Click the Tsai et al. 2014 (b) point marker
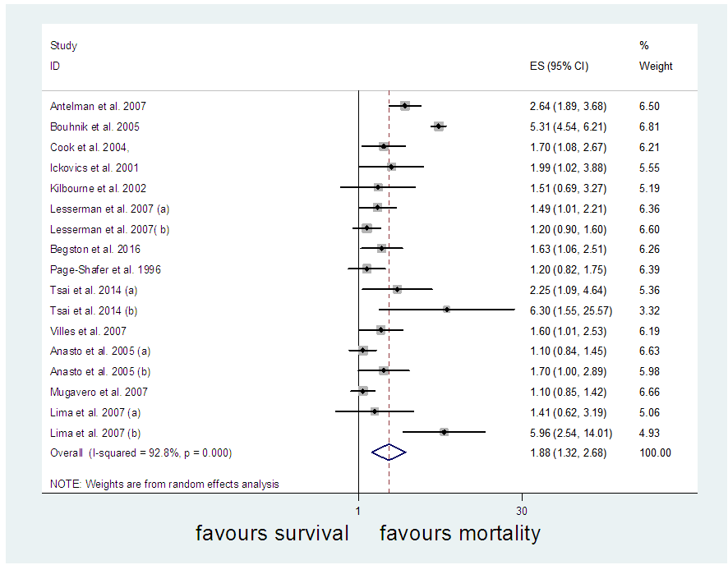Image resolution: width=728 pixels, height=565 pixels. coord(446,310)
